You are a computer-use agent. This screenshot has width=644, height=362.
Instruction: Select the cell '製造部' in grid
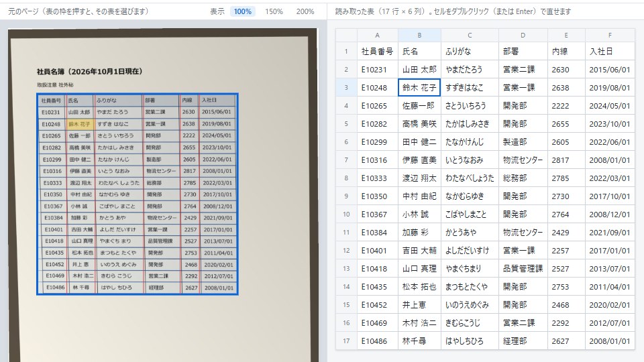(x=523, y=141)
